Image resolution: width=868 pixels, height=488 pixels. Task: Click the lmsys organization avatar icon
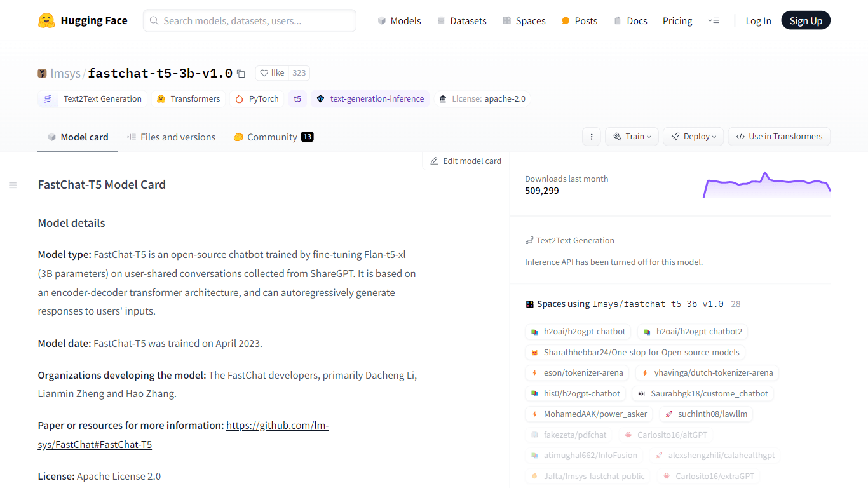point(42,73)
